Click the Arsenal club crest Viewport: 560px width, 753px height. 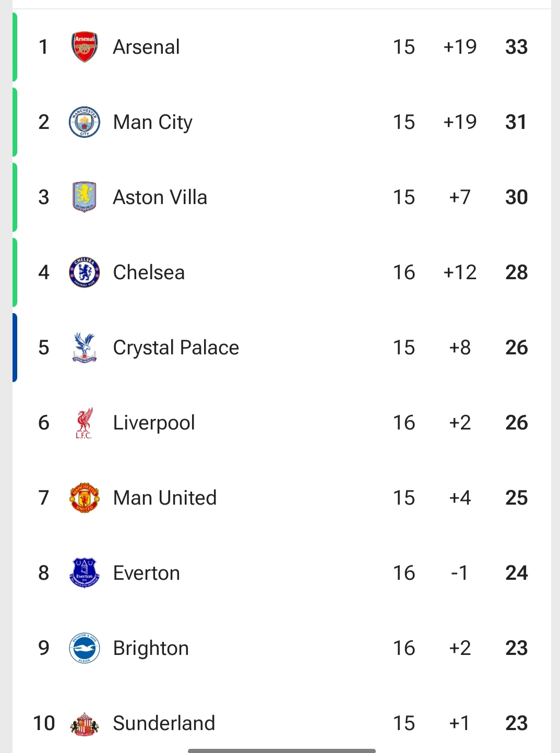(84, 47)
